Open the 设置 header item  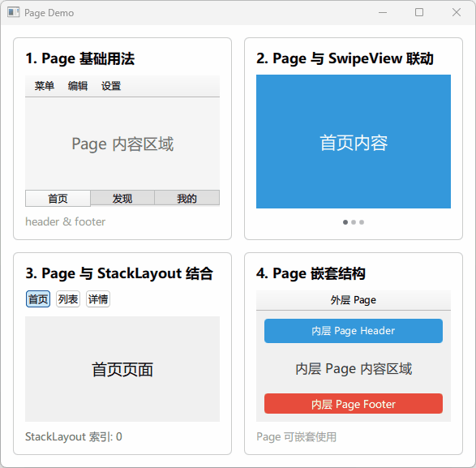pos(111,86)
